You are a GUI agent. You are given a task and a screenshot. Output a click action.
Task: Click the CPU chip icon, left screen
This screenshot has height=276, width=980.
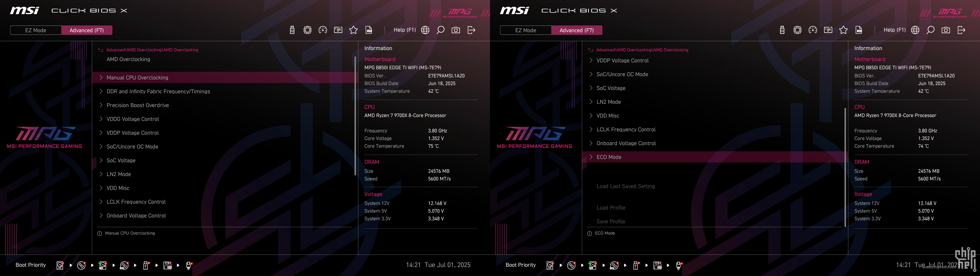pos(307,30)
